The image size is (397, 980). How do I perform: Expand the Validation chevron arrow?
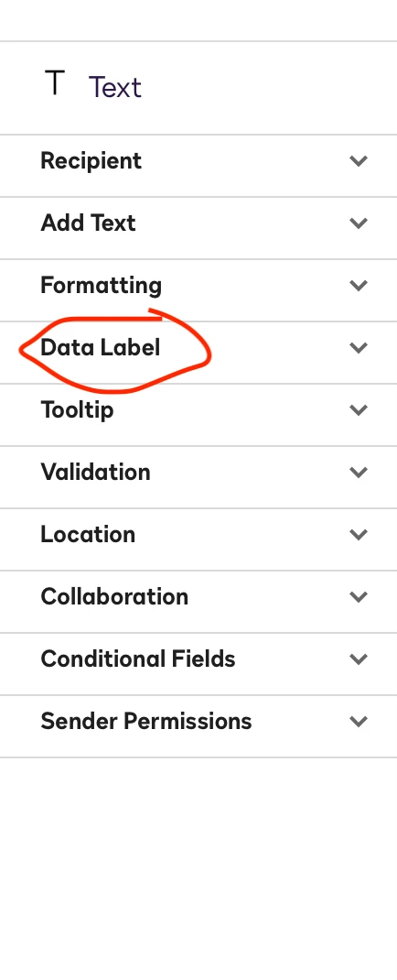coord(359,472)
